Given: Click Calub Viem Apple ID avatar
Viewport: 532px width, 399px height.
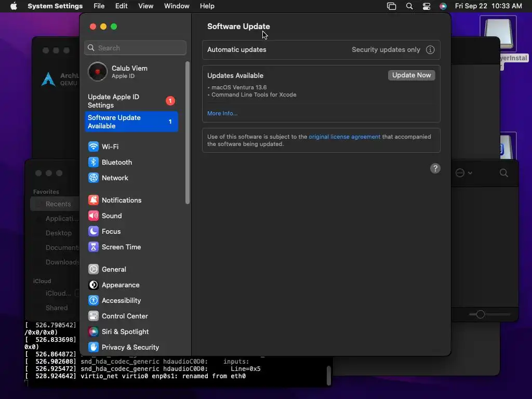Looking at the screenshot, I should (98, 72).
